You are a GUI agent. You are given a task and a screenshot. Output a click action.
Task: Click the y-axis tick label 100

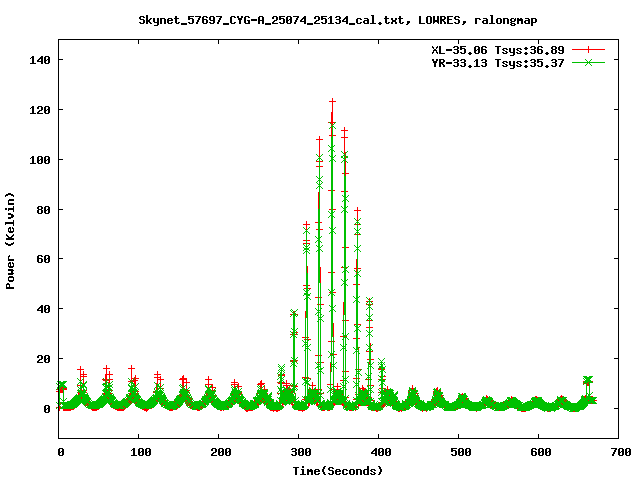(40, 160)
